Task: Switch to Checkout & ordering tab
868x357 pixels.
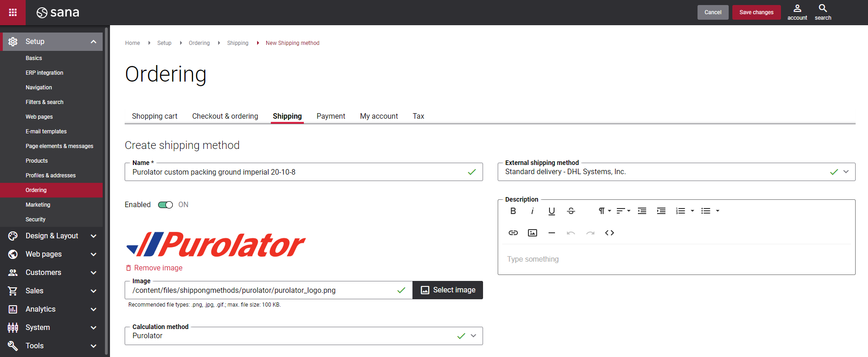Action: click(x=225, y=116)
